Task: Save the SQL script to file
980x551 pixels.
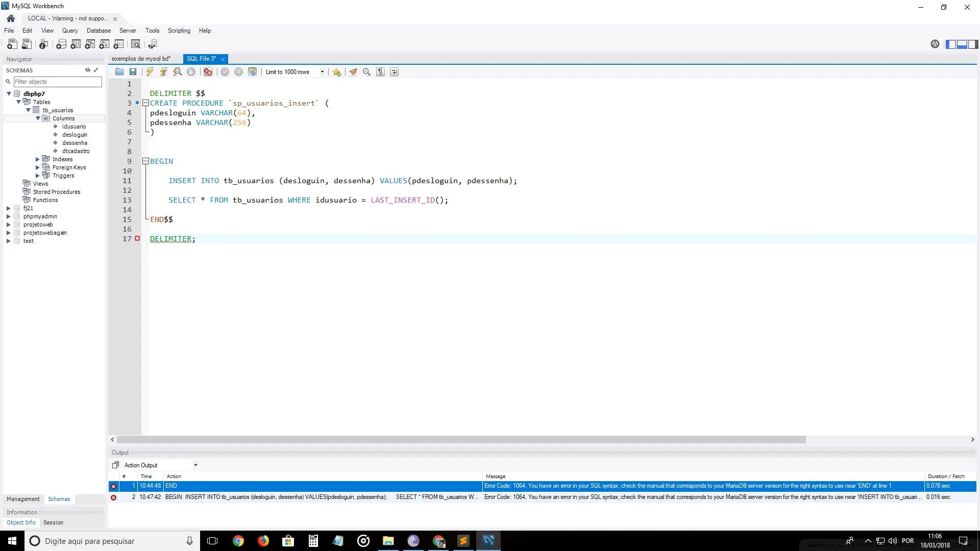Action: pos(133,72)
